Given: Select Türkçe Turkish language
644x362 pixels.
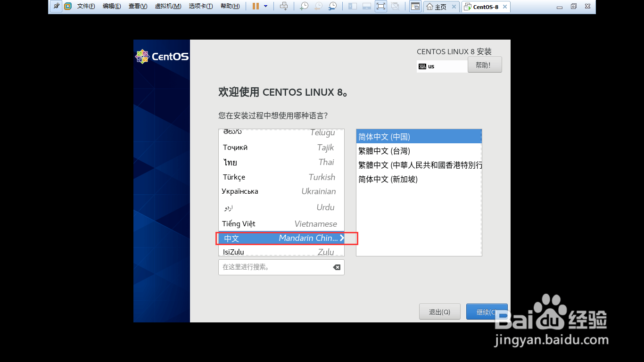Looking at the screenshot, I should [281, 177].
